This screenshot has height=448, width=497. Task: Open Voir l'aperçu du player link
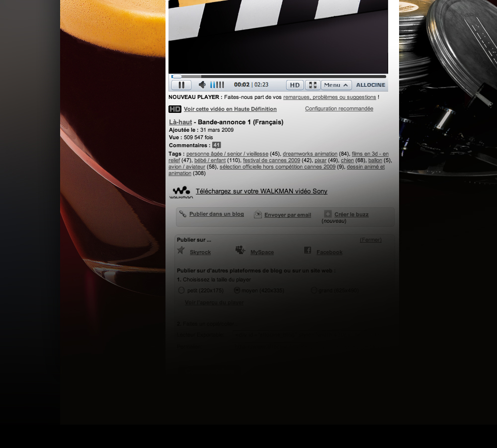coord(214,302)
